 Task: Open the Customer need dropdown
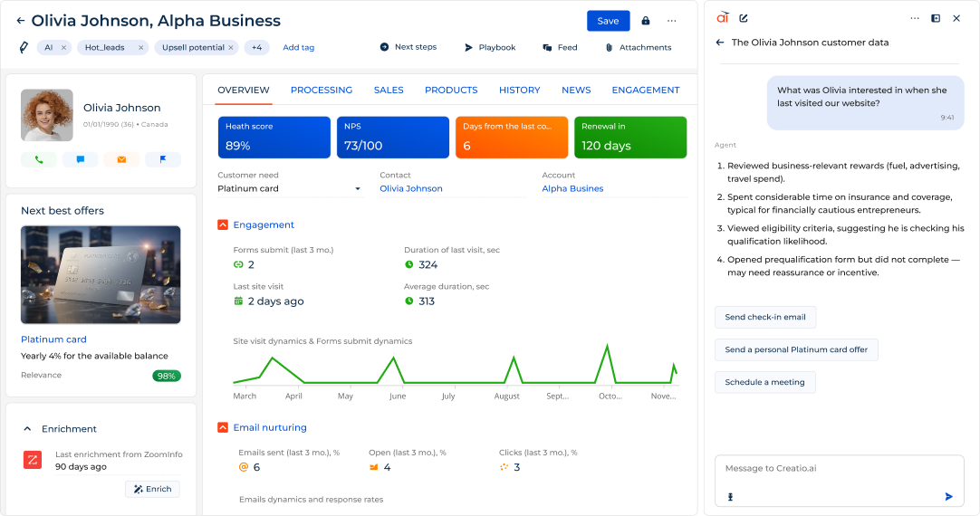pos(358,189)
